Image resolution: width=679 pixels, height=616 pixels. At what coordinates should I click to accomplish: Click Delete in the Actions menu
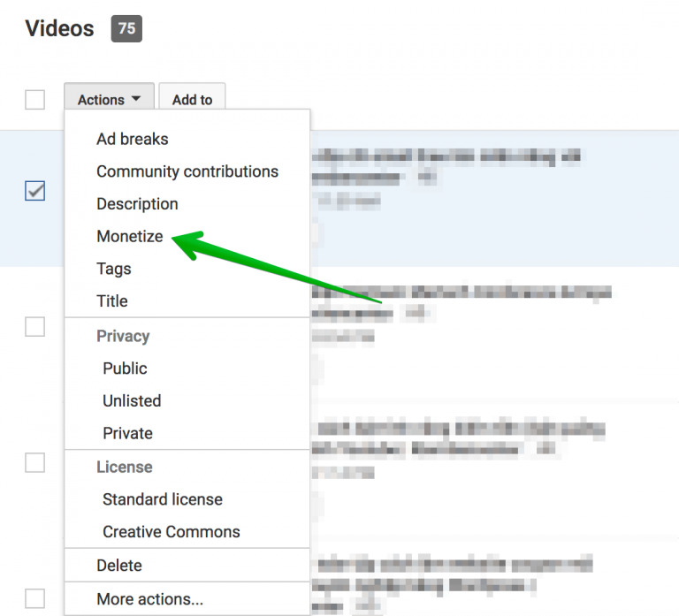(118, 566)
